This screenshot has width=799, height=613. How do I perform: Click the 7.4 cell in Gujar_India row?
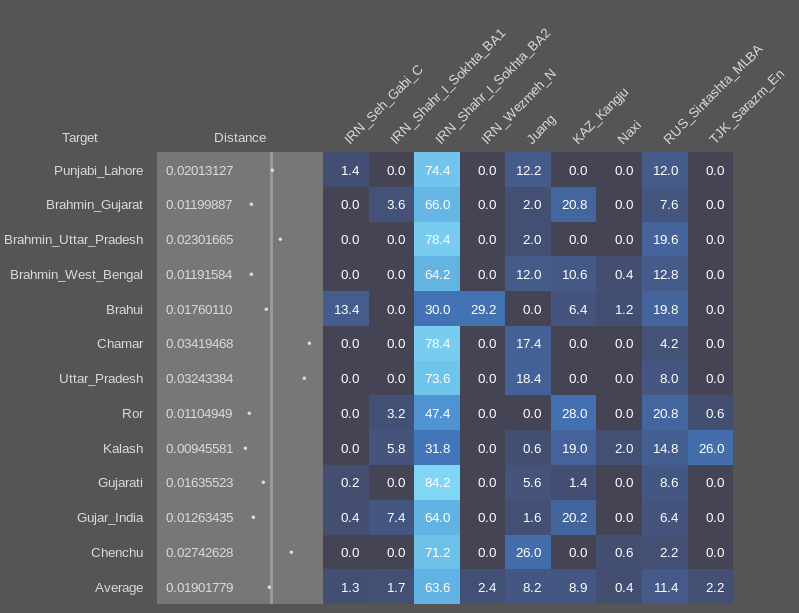point(392,517)
